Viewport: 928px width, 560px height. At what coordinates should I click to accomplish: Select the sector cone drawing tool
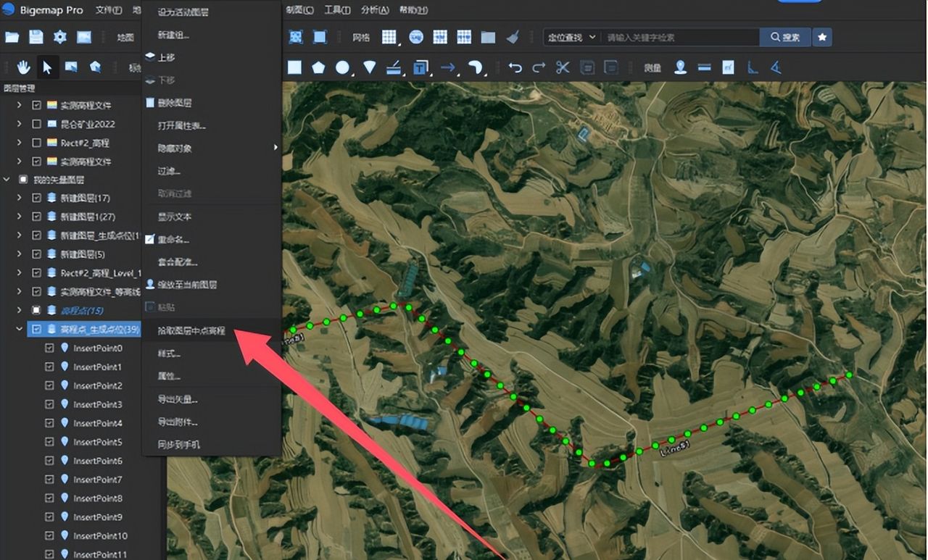point(370,67)
